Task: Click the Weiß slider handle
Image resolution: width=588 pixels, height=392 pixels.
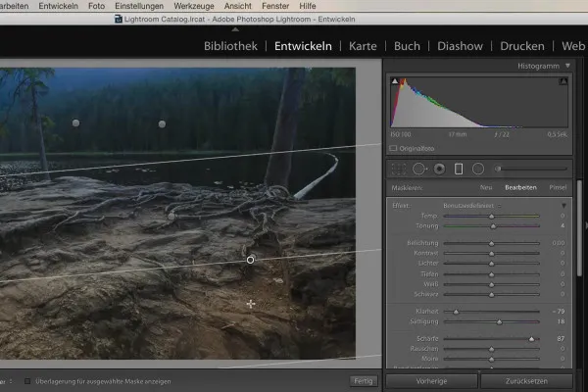Action: coord(492,285)
